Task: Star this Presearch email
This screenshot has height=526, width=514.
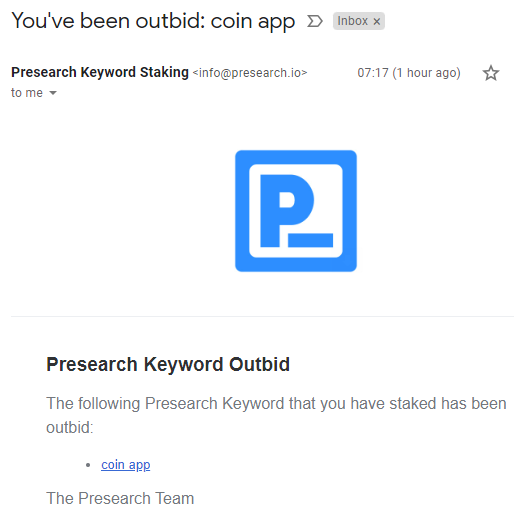Action: [x=491, y=73]
